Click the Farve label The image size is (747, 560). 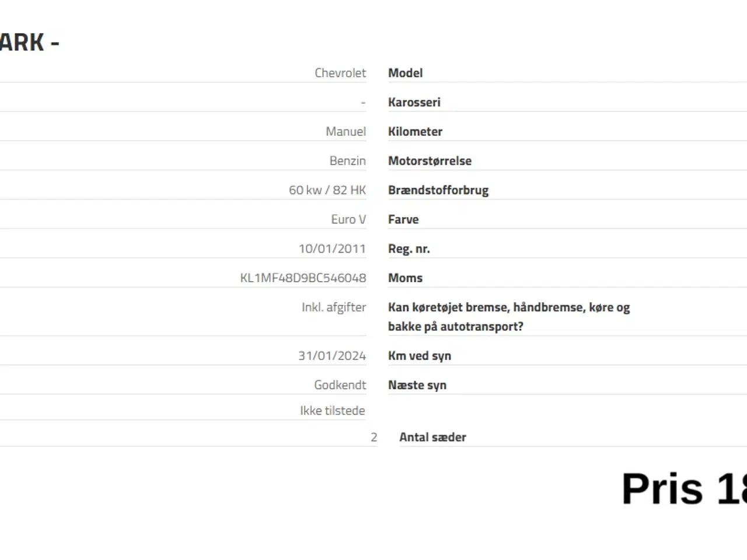pos(403,219)
